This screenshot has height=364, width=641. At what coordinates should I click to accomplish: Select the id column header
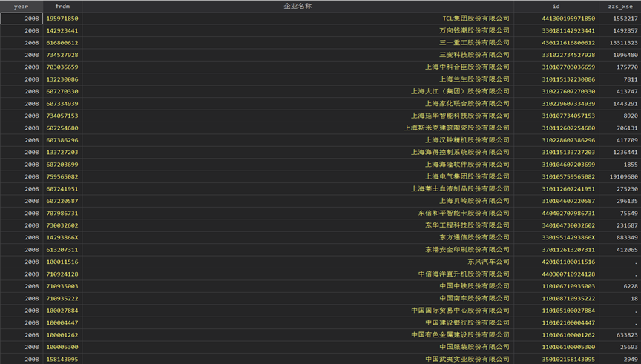[x=556, y=6]
